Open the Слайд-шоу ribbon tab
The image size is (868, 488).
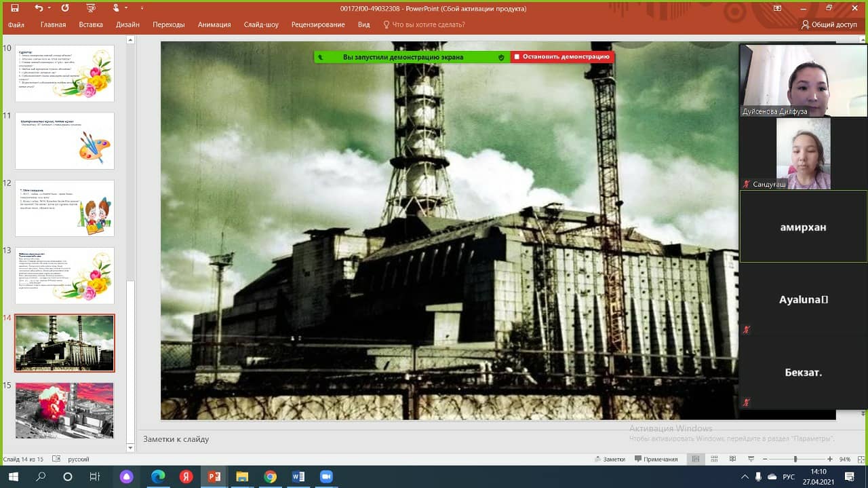261,24
